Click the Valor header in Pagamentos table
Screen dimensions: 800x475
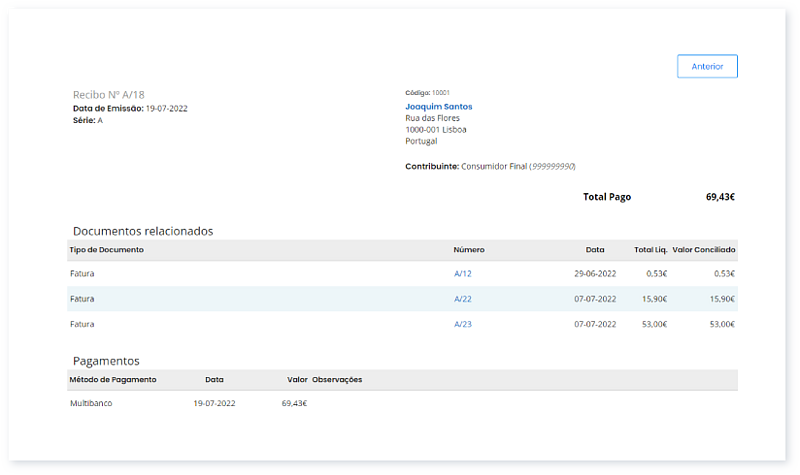(296, 380)
